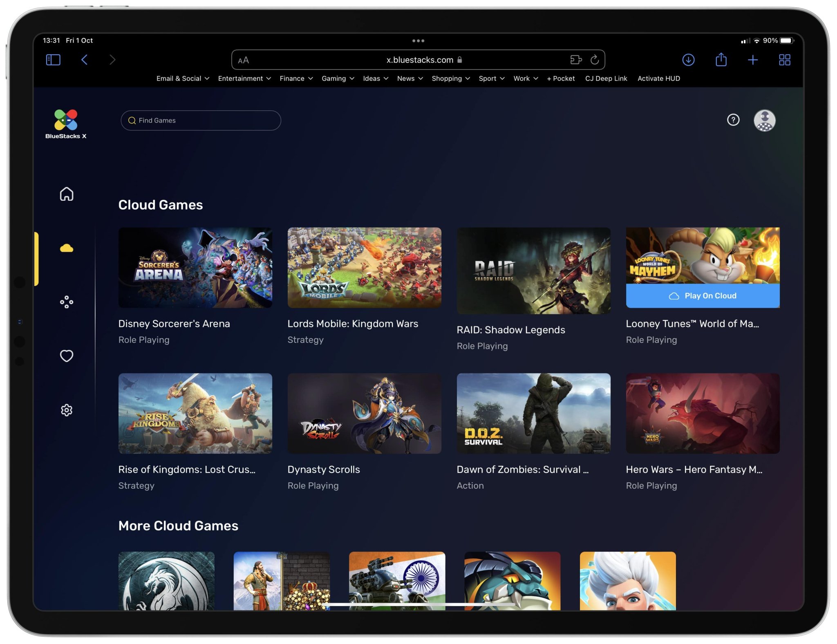Tap the three-dot multitasking control

418,41
